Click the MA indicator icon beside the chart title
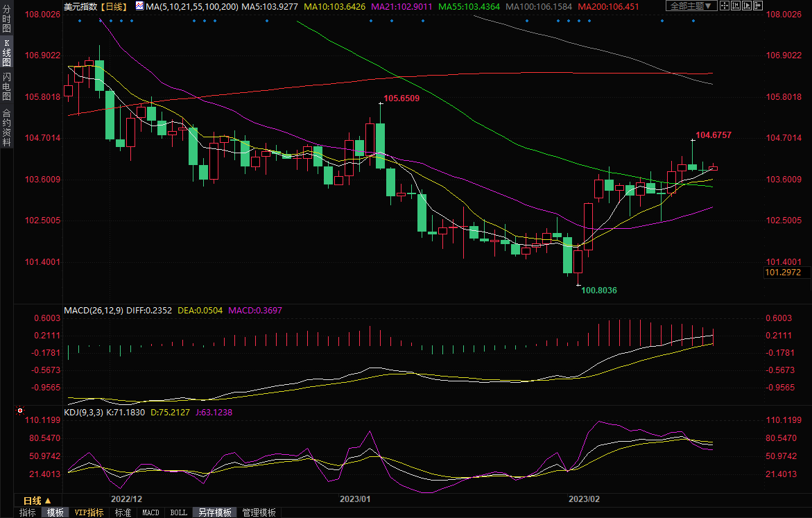Image resolution: width=812 pixels, height=518 pixels. point(139,6)
